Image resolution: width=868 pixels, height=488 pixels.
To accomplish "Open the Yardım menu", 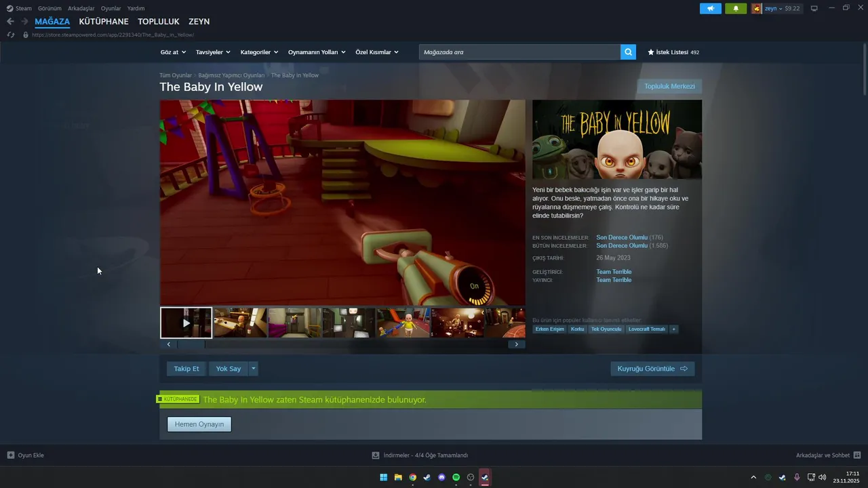I will [x=136, y=8].
